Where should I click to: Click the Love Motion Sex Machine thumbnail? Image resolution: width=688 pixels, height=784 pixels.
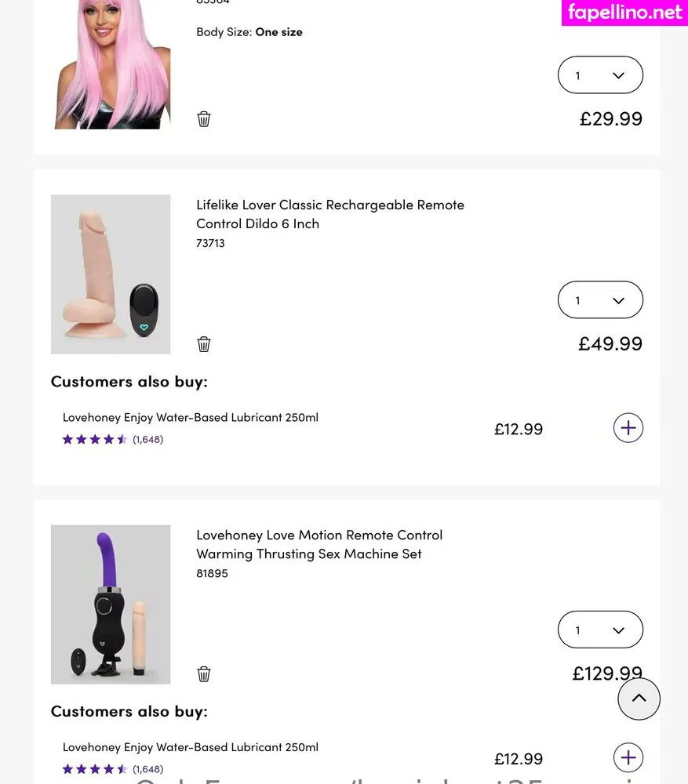(111, 604)
